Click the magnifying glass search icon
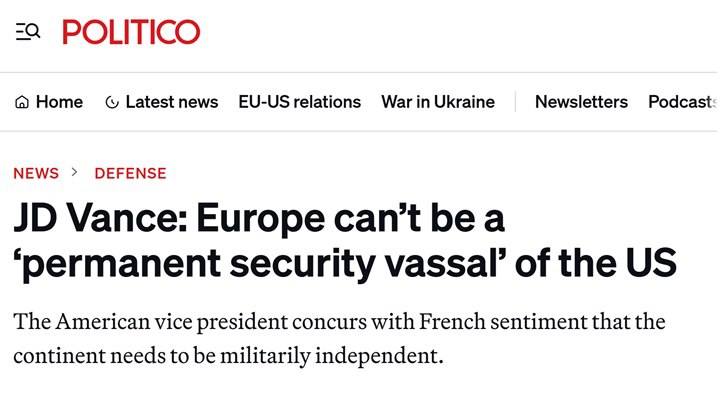Screen dimensions: 717x398 pos(33,31)
